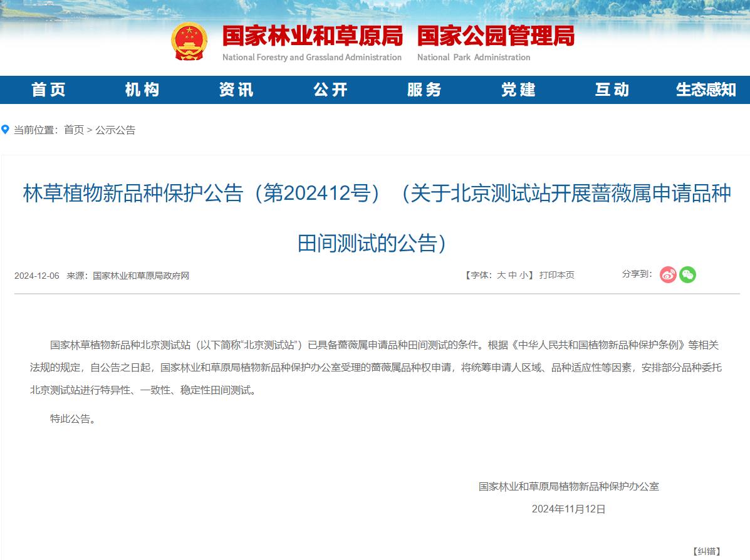Viewport: 750px width, 560px height.
Task: Set the font size to 小
Action: (523, 275)
